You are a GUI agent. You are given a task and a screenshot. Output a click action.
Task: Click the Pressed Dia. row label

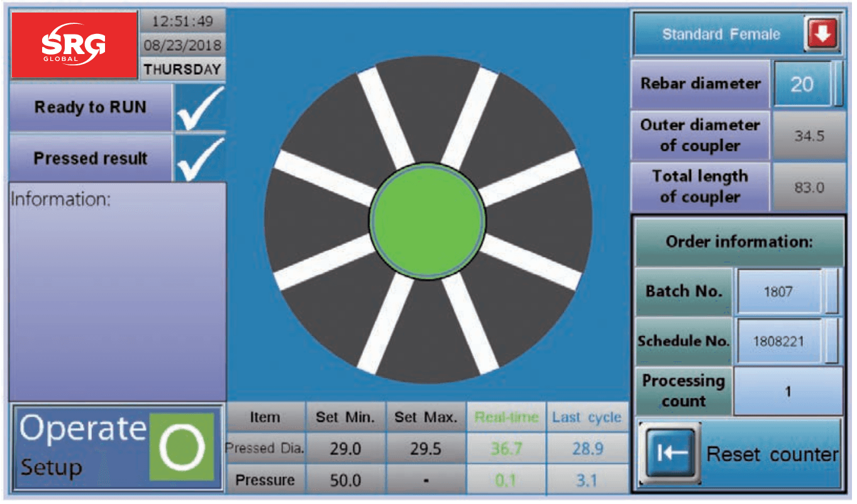(x=265, y=449)
